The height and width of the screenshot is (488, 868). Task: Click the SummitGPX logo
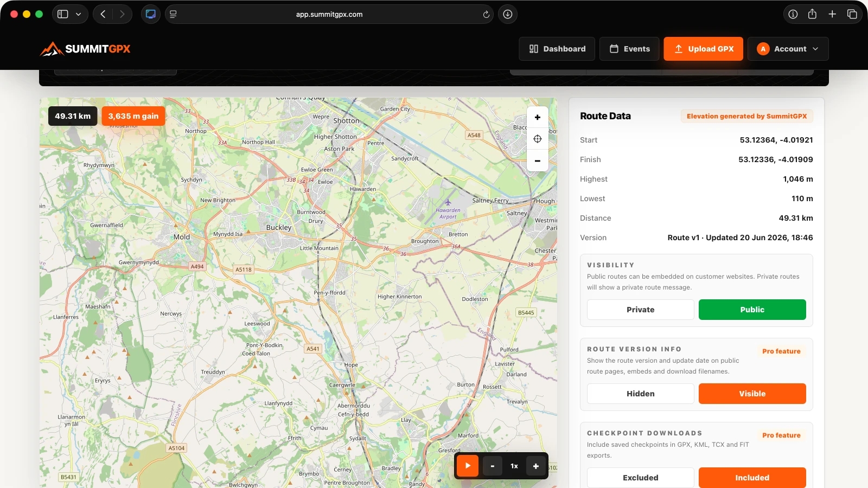tap(85, 49)
